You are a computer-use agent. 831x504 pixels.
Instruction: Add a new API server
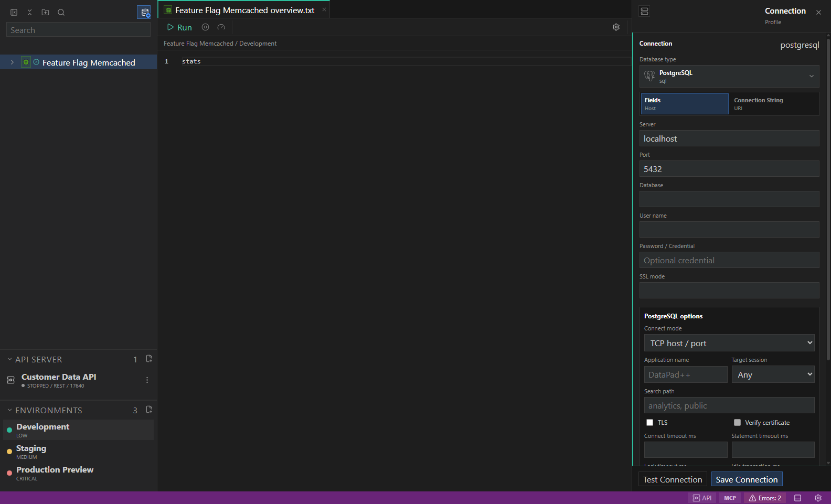149,359
